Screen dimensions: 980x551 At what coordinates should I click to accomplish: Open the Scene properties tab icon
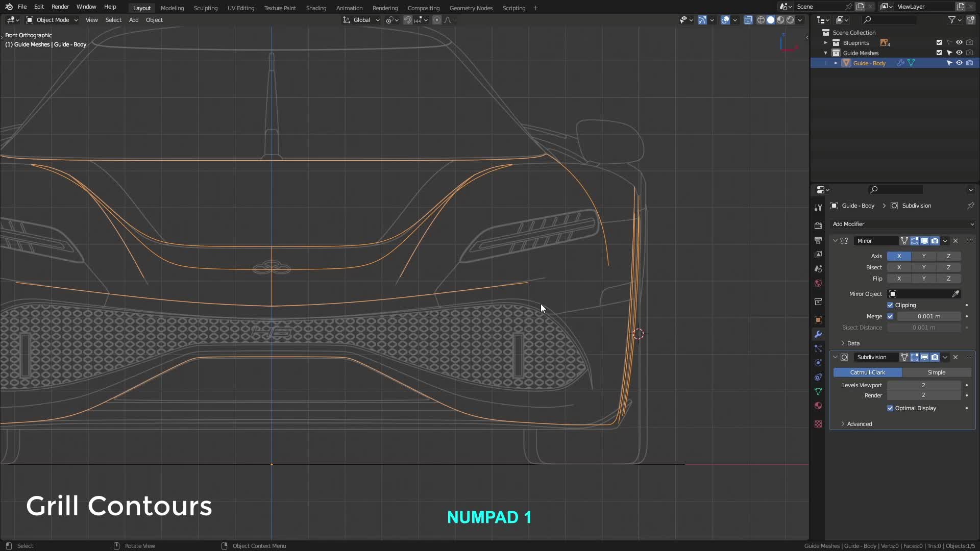[818, 268]
